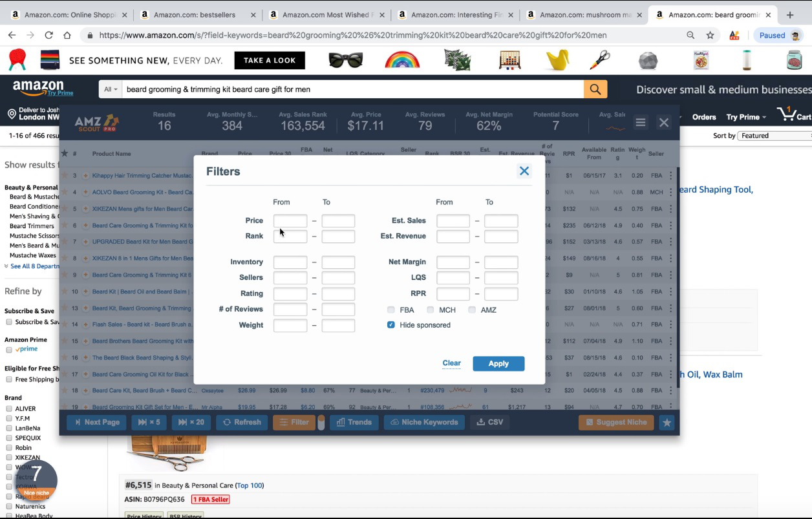Export results with the CSV button
Screen dimensions: 812x519
[489, 422]
